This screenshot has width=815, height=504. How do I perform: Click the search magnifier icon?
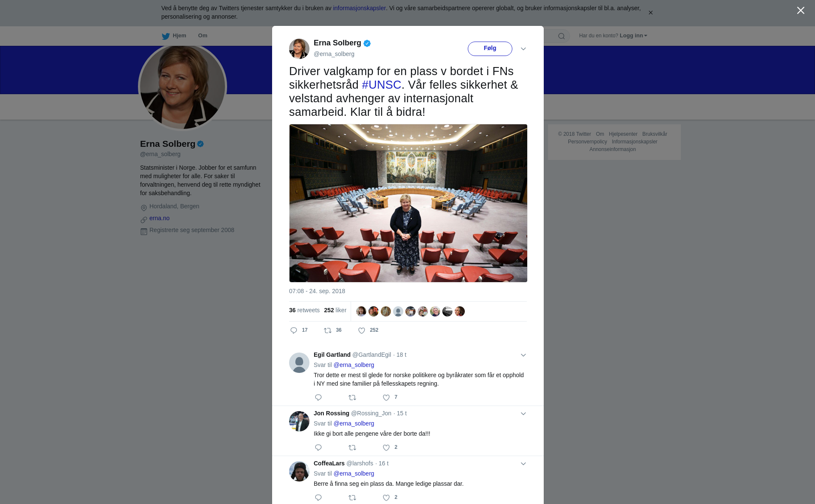(562, 36)
